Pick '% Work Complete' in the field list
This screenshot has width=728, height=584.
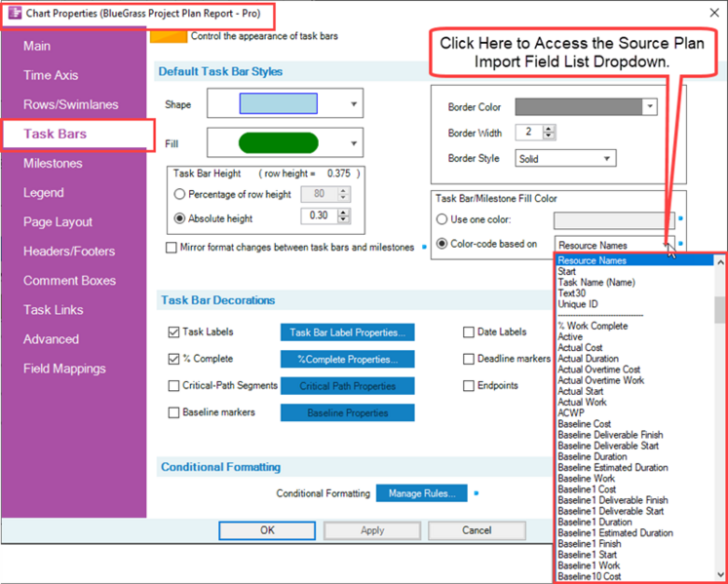tap(593, 327)
